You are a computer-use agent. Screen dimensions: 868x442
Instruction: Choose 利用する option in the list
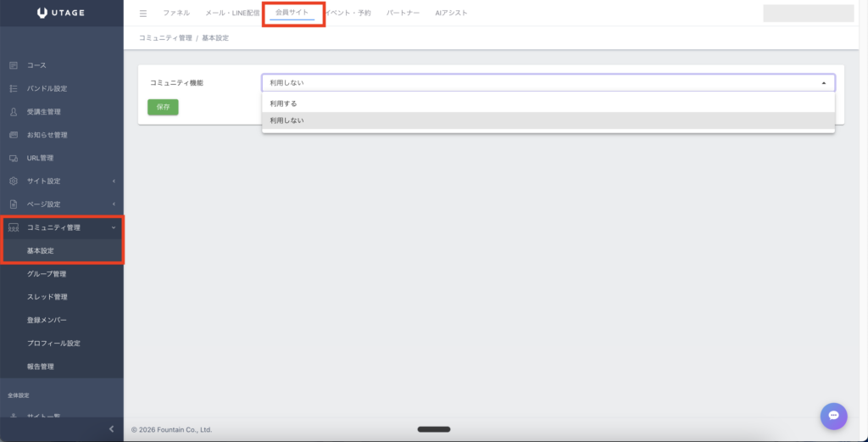(548, 104)
